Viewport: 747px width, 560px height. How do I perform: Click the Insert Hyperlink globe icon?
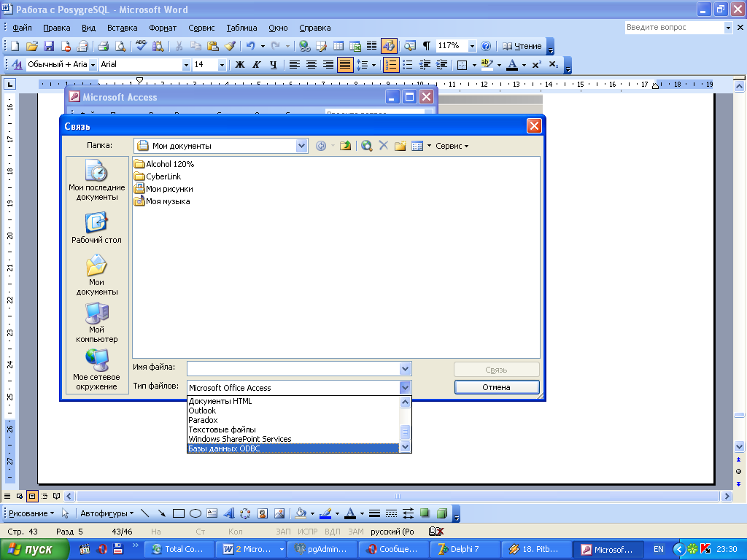[304, 46]
